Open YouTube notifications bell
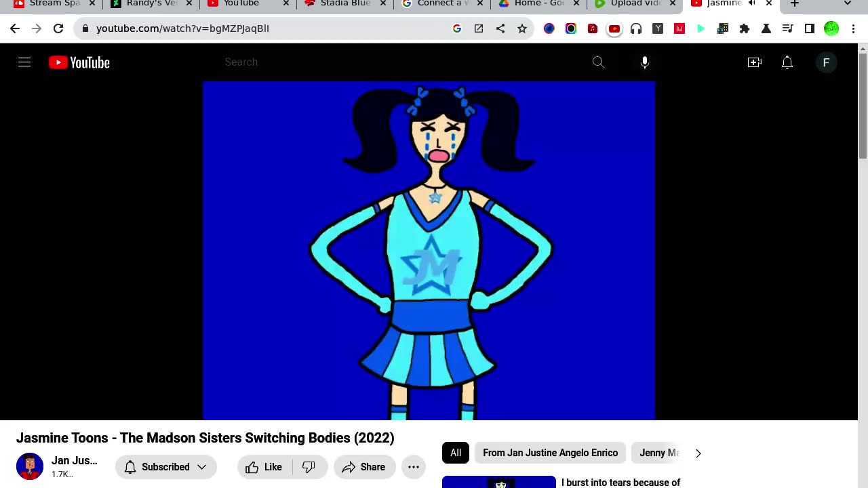This screenshot has width=868, height=488. click(x=787, y=62)
